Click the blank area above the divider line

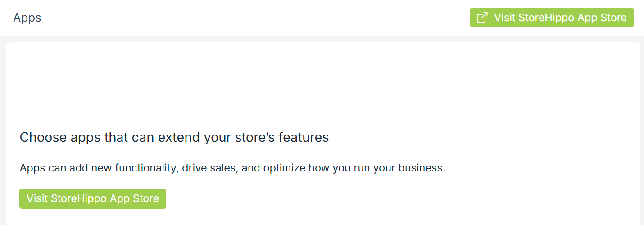tap(323, 65)
